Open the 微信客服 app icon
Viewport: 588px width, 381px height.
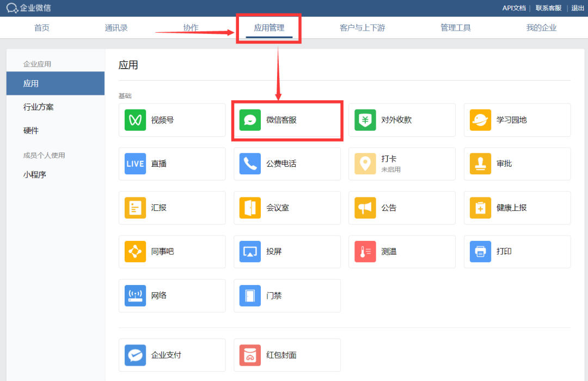click(250, 120)
